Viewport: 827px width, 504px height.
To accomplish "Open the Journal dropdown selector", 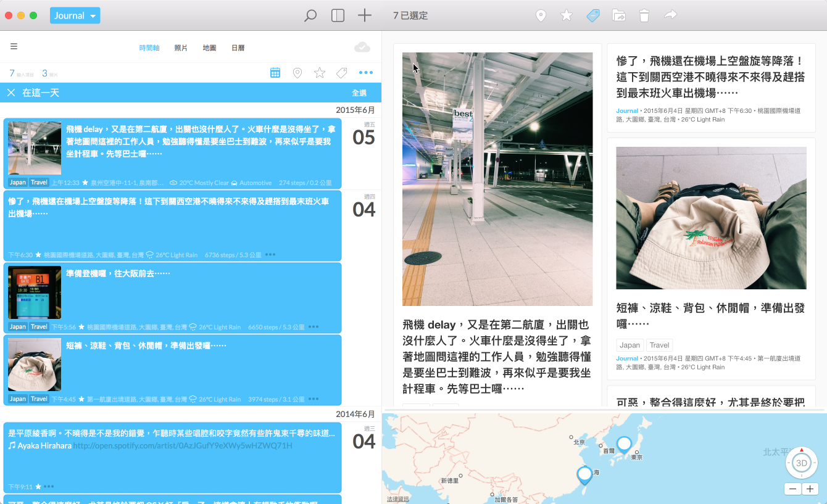I will [75, 15].
